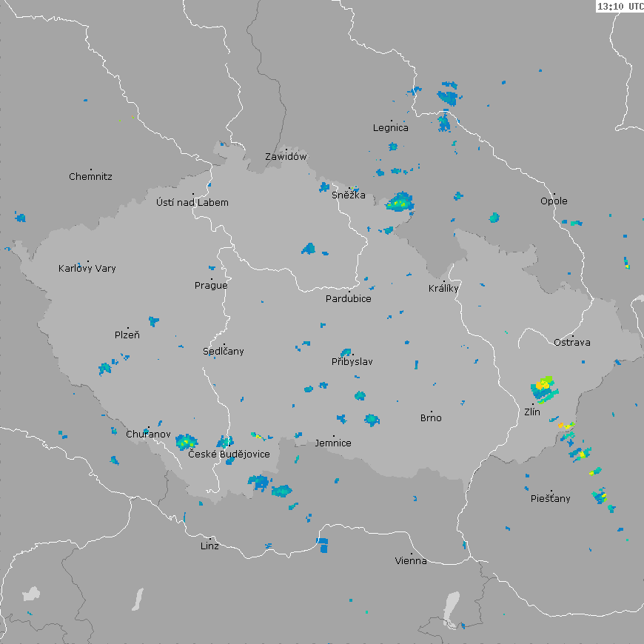Click the 13:10 UTC timestamp
Image resolution: width=644 pixels, height=644 pixels.
tap(620, 6)
